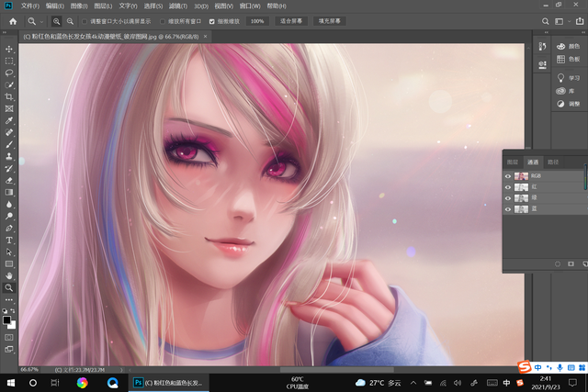588x392 pixels.
Task: Click the Quick Mask mode icon
Action: [x=9, y=337]
